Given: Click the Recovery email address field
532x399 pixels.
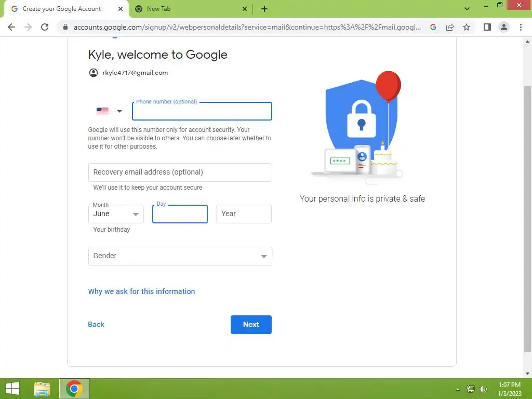Looking at the screenshot, I should pos(180,172).
